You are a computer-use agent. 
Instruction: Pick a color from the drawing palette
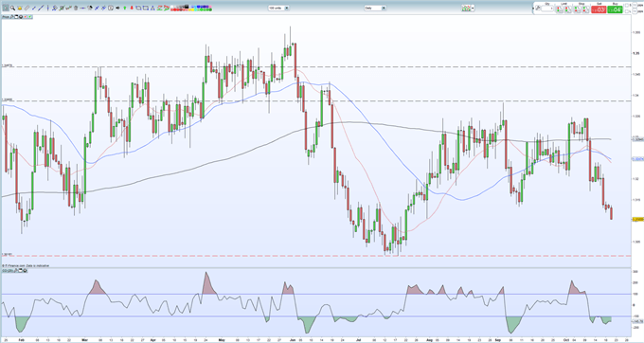point(191,8)
